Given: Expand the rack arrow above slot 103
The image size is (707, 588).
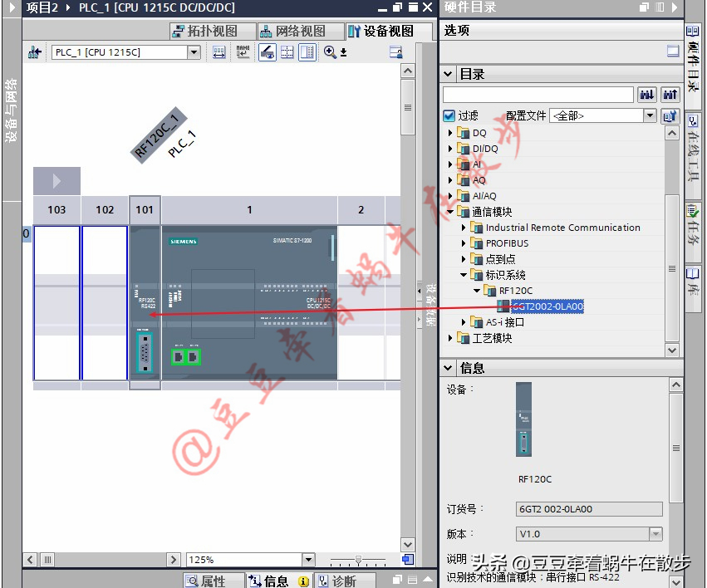Looking at the screenshot, I should 56,181.
